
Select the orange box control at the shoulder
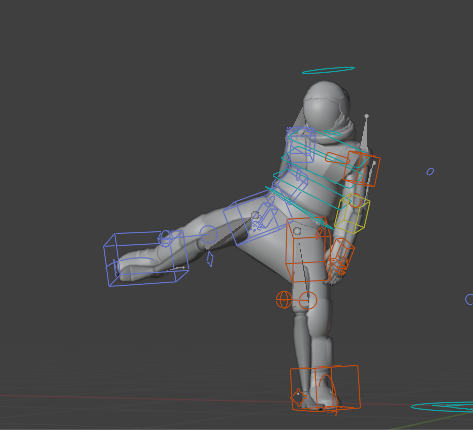click(x=362, y=168)
